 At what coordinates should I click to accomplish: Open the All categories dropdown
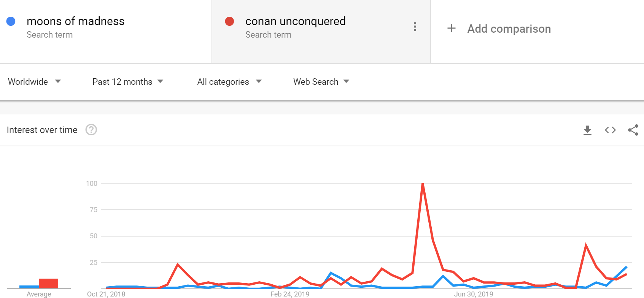click(x=229, y=82)
